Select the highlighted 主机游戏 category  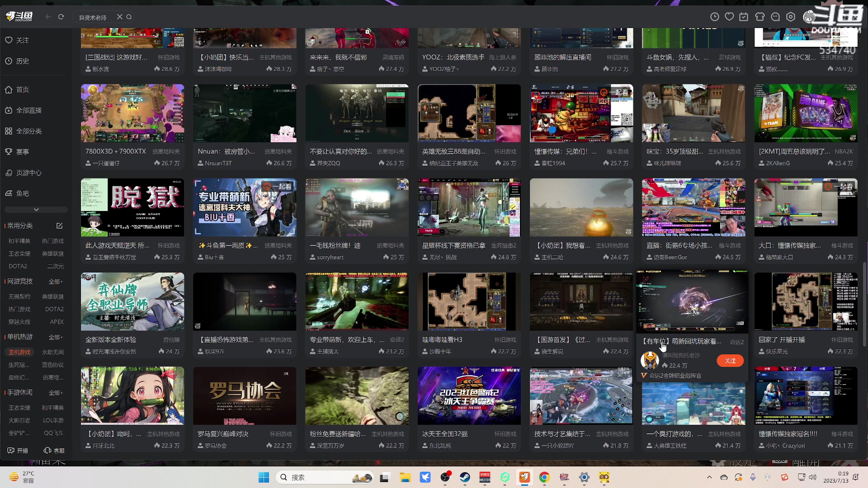19,352
